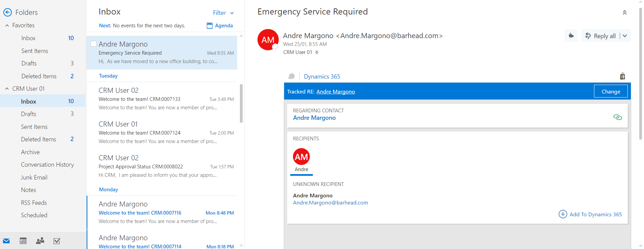Click the thumbs-up Like icon on the email

571,36
